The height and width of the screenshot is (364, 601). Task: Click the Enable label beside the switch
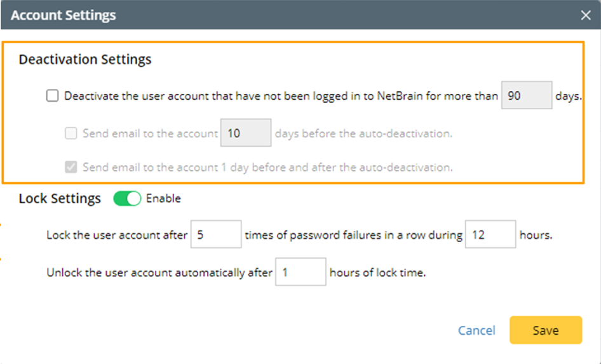coord(163,198)
